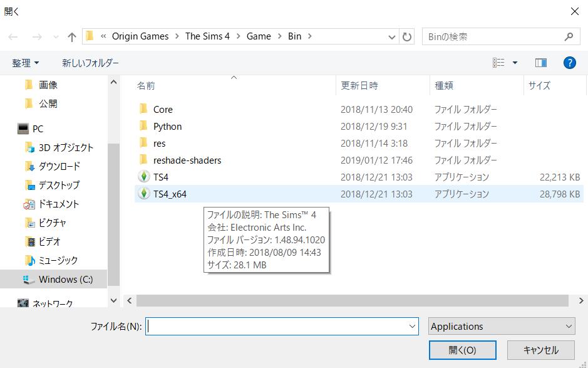This screenshot has width=588, height=368.
Task: Navigate to the Game breadcrumb item
Action: point(259,36)
